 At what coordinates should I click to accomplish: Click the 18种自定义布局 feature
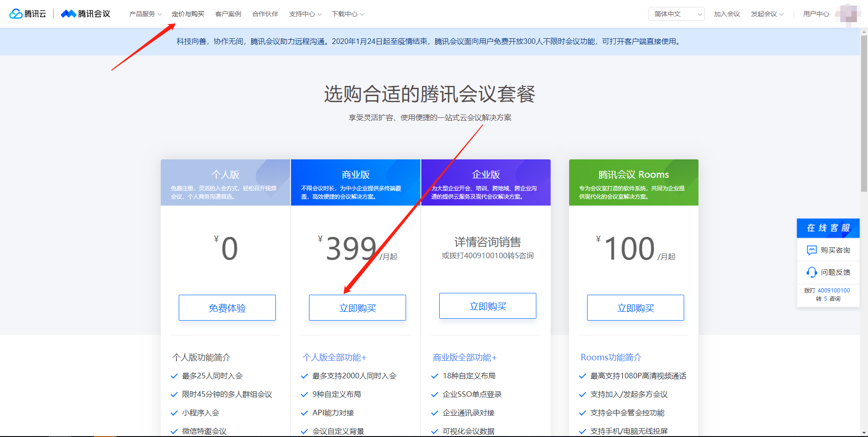tap(469, 376)
